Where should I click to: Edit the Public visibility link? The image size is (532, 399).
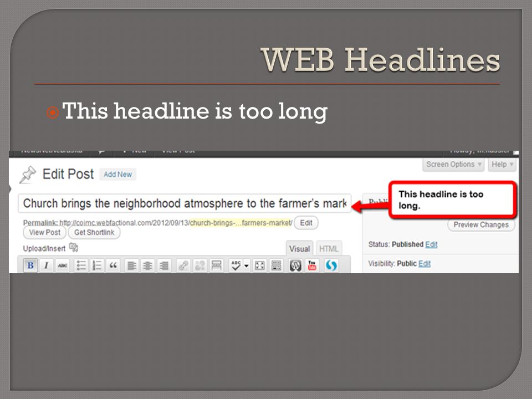424,264
